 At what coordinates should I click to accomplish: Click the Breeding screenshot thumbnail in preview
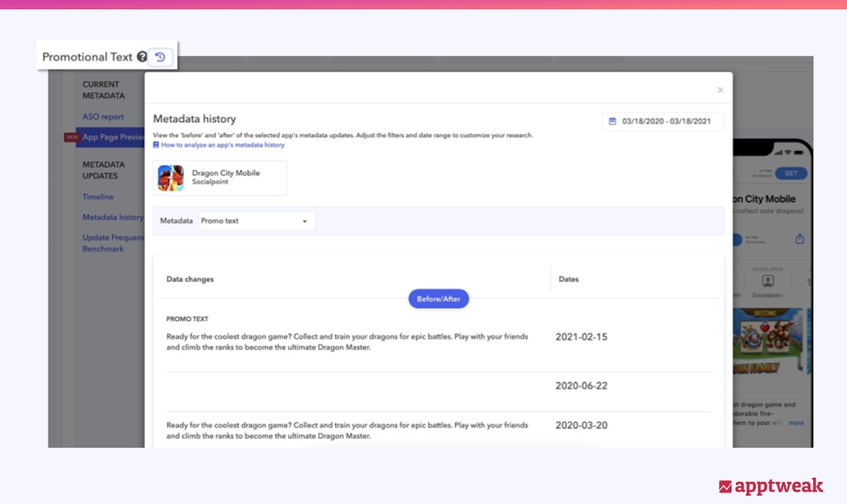(x=768, y=342)
